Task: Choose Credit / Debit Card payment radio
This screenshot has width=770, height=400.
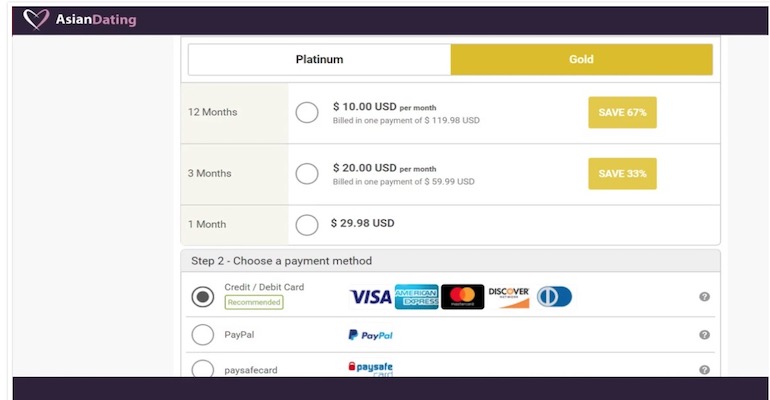Action: pos(203,297)
